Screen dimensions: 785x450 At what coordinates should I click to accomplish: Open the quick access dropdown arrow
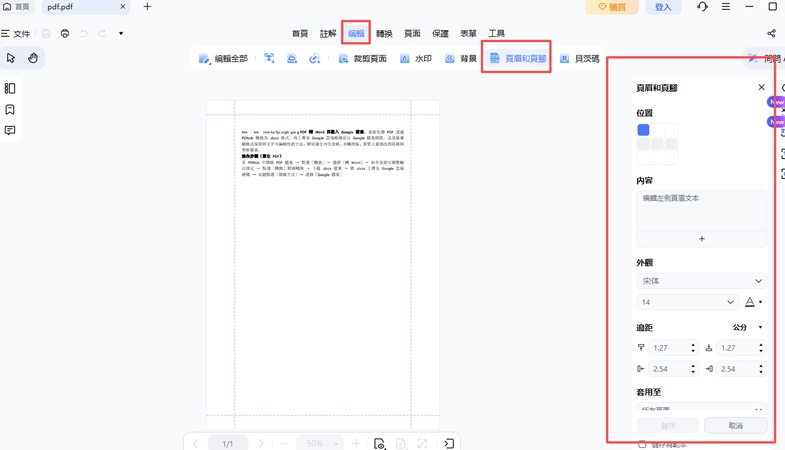click(x=121, y=34)
